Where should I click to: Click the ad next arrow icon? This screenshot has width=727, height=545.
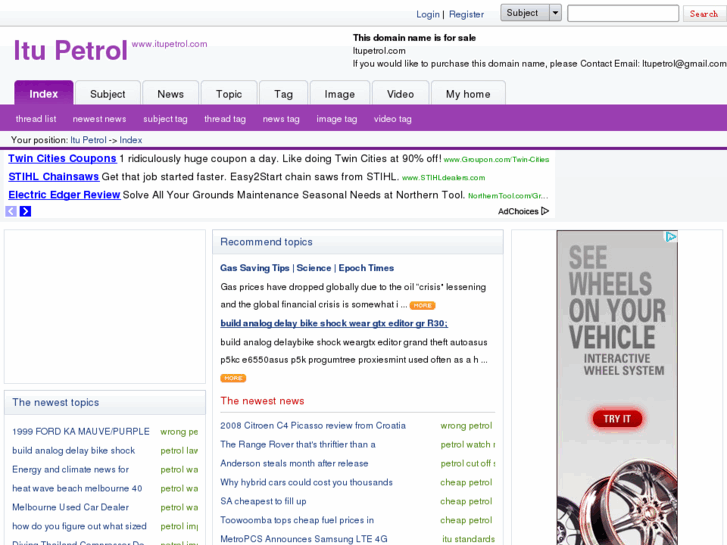point(26,212)
